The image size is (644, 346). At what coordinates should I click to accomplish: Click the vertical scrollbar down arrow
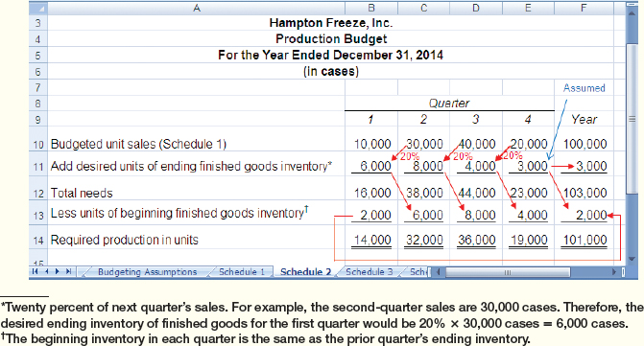(632, 259)
